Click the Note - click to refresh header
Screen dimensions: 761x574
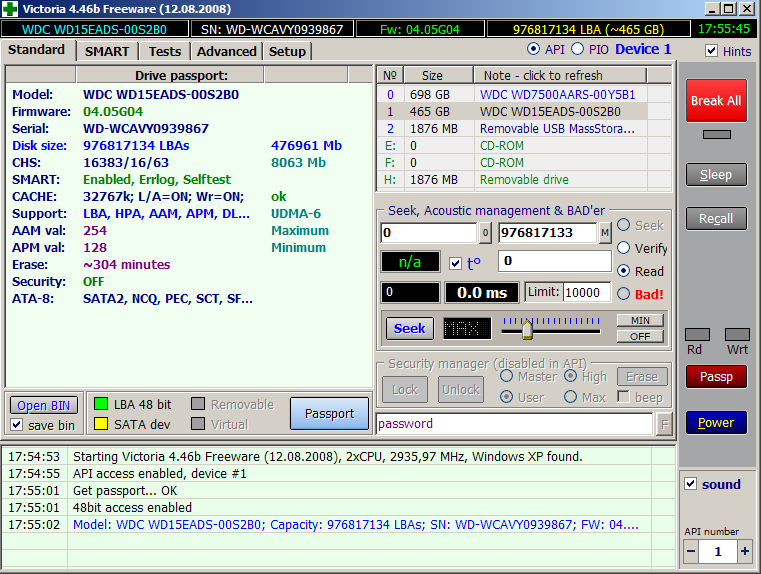[560, 75]
